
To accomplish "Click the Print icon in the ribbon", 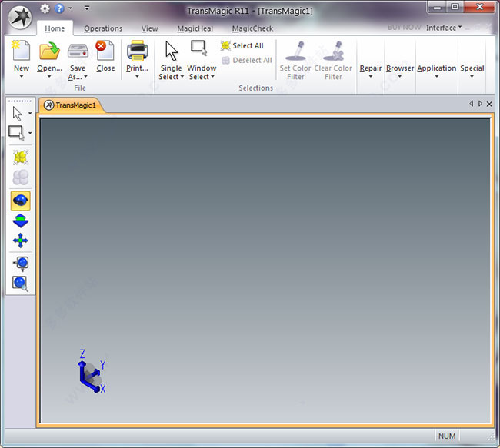I will tap(137, 58).
